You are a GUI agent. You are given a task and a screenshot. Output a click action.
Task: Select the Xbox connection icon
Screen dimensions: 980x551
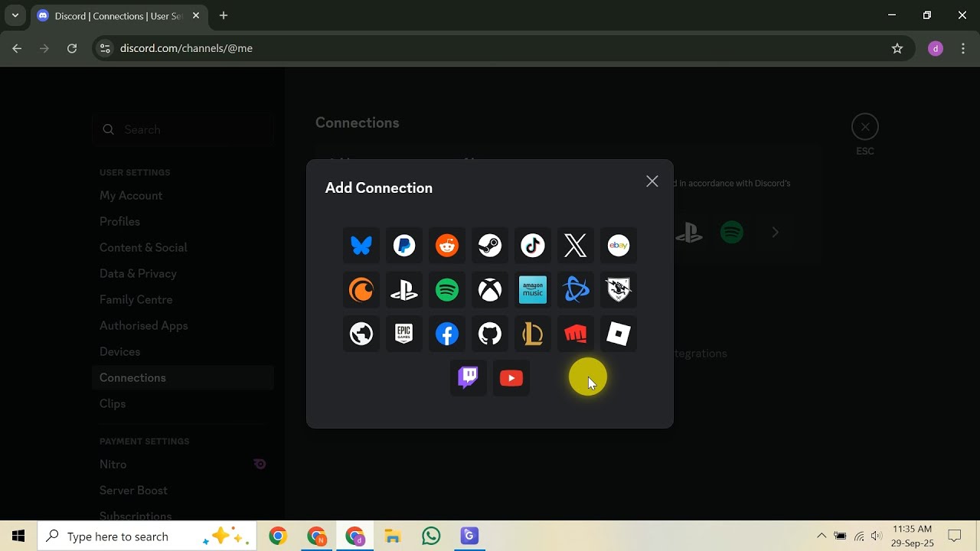[x=490, y=290]
